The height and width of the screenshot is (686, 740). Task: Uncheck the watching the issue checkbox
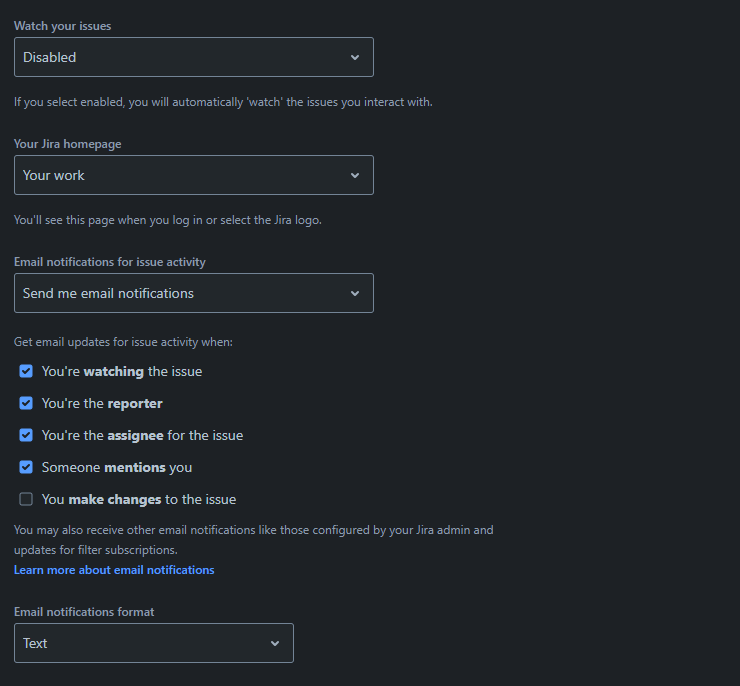coord(26,371)
